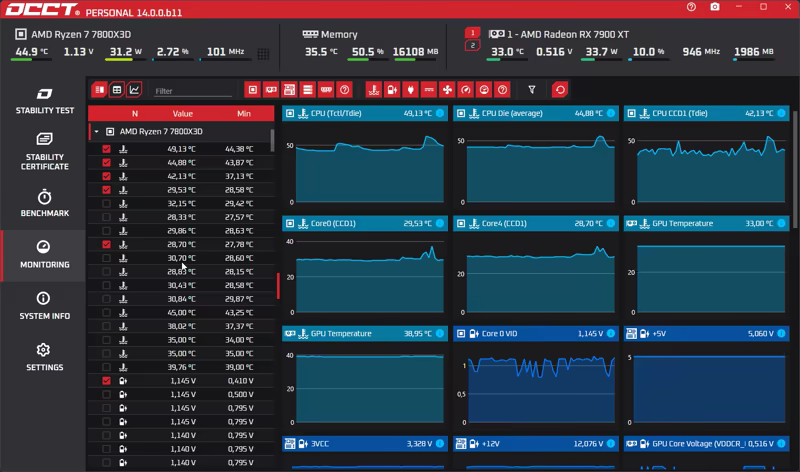Image resolution: width=800 pixels, height=472 pixels.
Task: Take a screenshot with the camera icon
Action: pos(715,7)
